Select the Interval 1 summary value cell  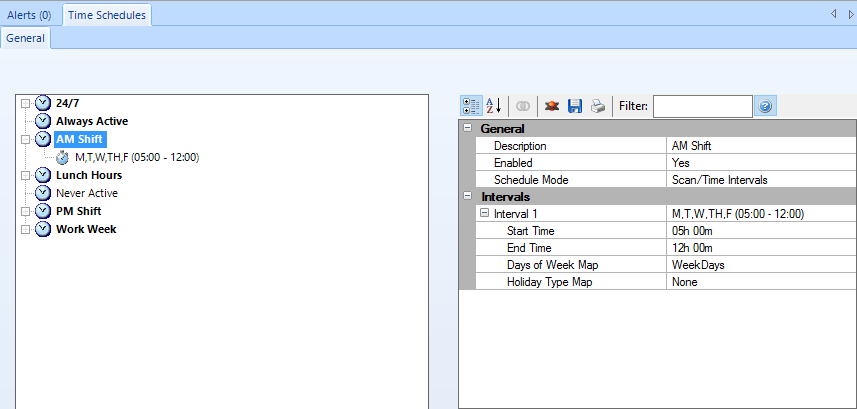point(761,214)
